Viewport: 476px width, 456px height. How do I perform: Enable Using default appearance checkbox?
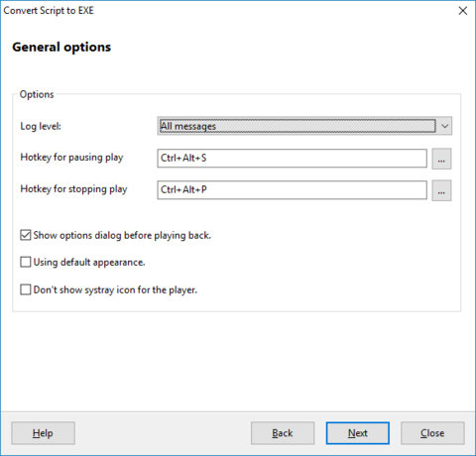(26, 262)
